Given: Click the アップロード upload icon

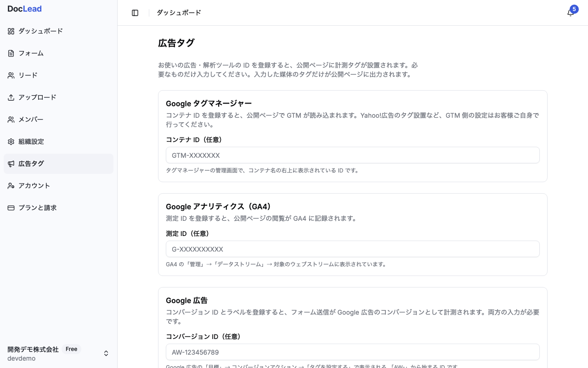Looking at the screenshot, I should click(11, 98).
